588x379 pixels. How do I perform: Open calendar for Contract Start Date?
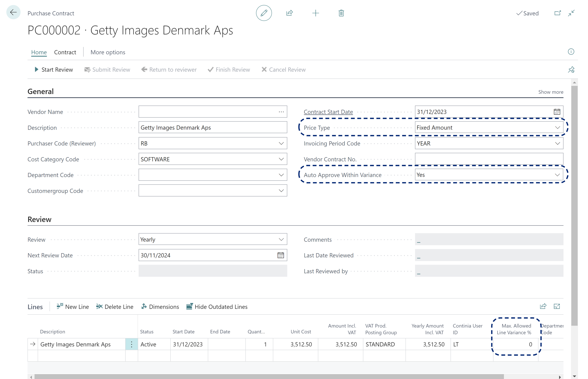click(x=557, y=112)
